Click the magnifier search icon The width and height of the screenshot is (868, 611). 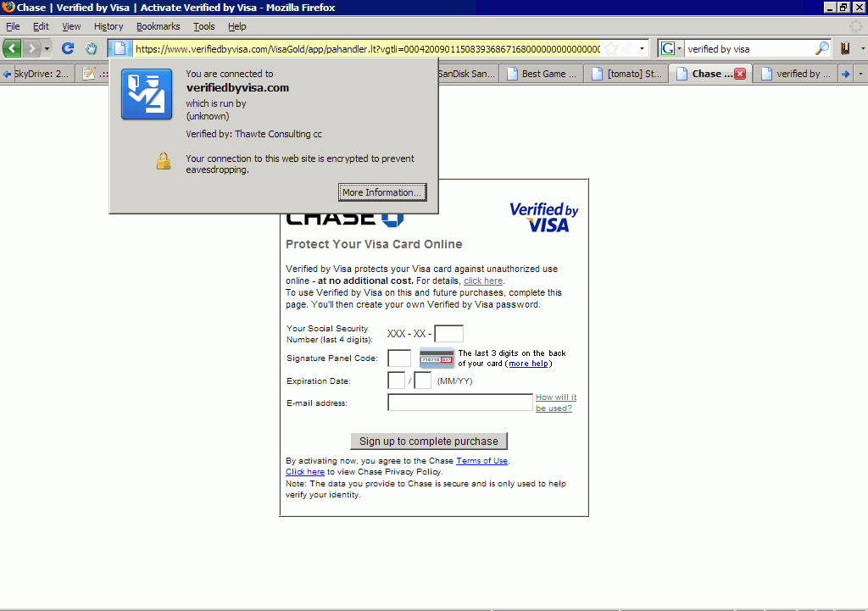tap(822, 48)
